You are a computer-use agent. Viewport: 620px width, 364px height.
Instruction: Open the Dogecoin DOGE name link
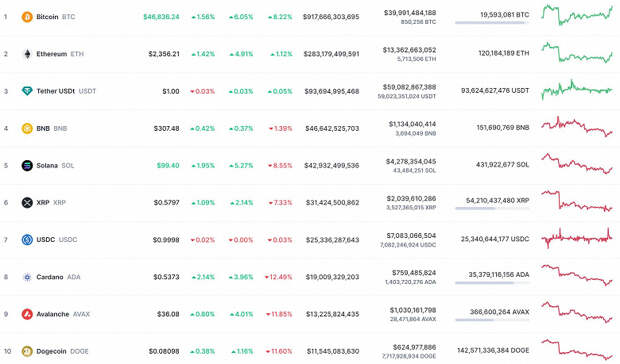pyautogui.click(x=62, y=351)
